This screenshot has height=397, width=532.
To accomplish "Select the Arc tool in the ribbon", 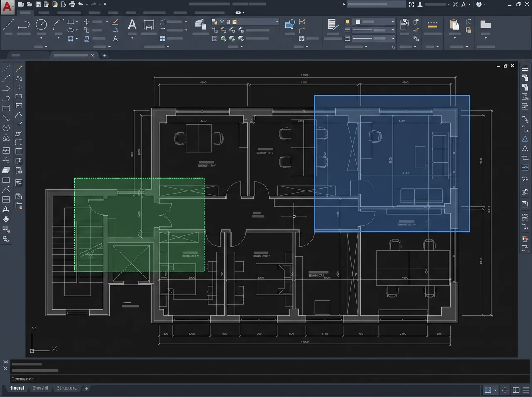I will tap(59, 25).
